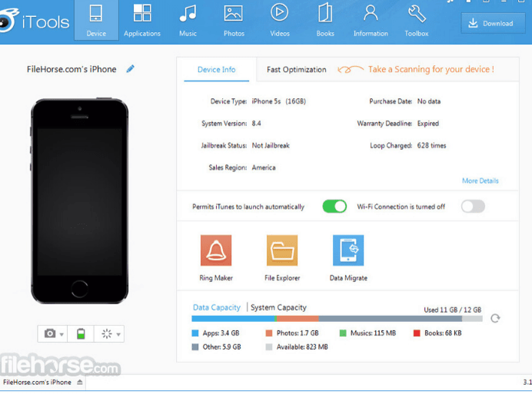532x401 pixels.
Task: Click the red Books color swatch
Action: tap(417, 333)
